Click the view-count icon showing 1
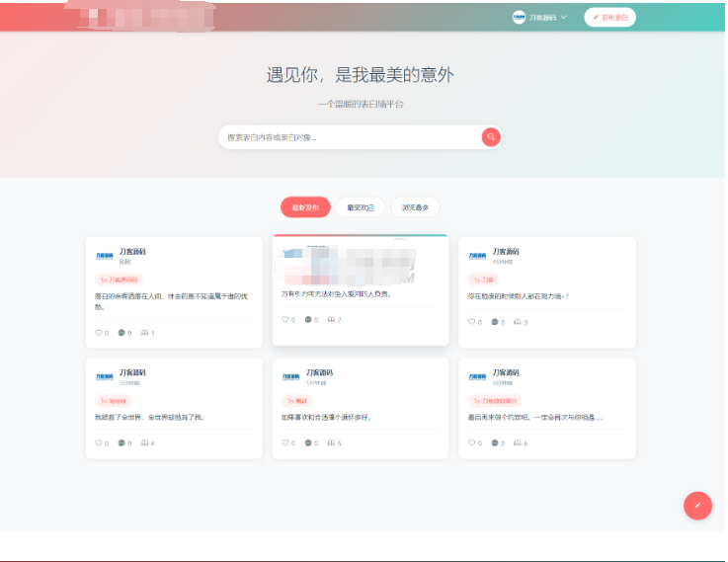728x562 pixels. pyautogui.click(x=145, y=333)
